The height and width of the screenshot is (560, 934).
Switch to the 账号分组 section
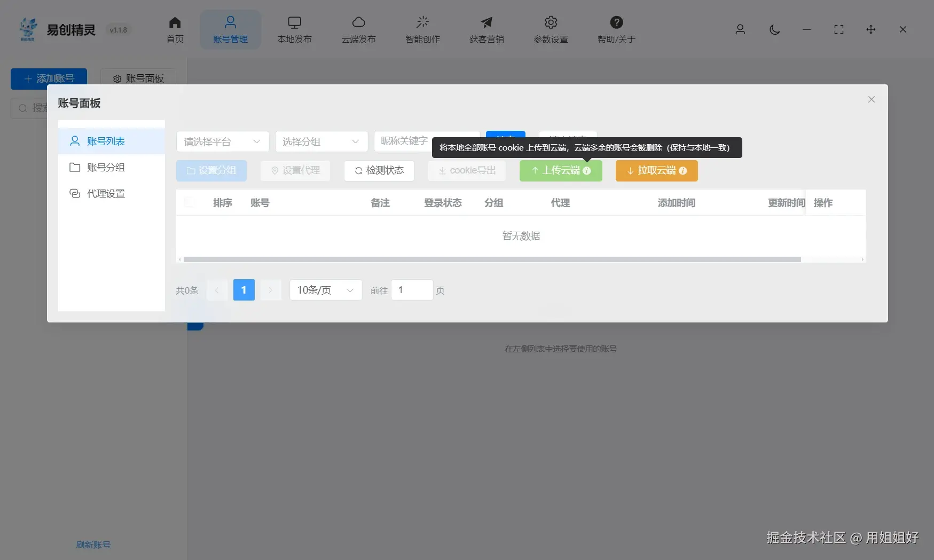[105, 167]
